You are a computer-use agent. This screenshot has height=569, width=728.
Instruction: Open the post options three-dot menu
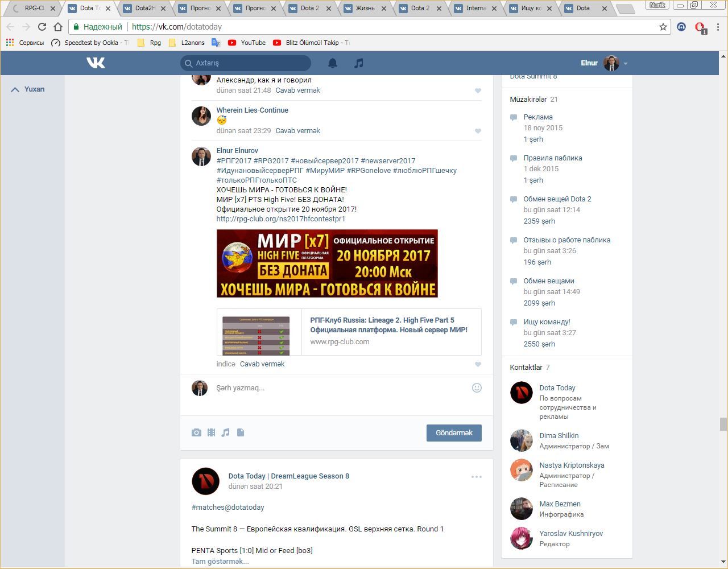point(477,477)
